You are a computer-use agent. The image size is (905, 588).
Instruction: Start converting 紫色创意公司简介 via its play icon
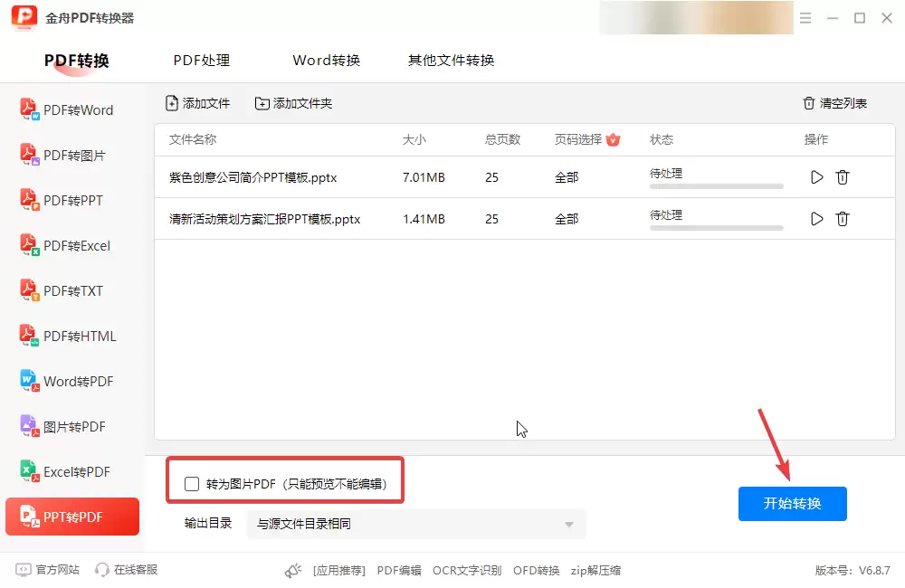pos(816,177)
